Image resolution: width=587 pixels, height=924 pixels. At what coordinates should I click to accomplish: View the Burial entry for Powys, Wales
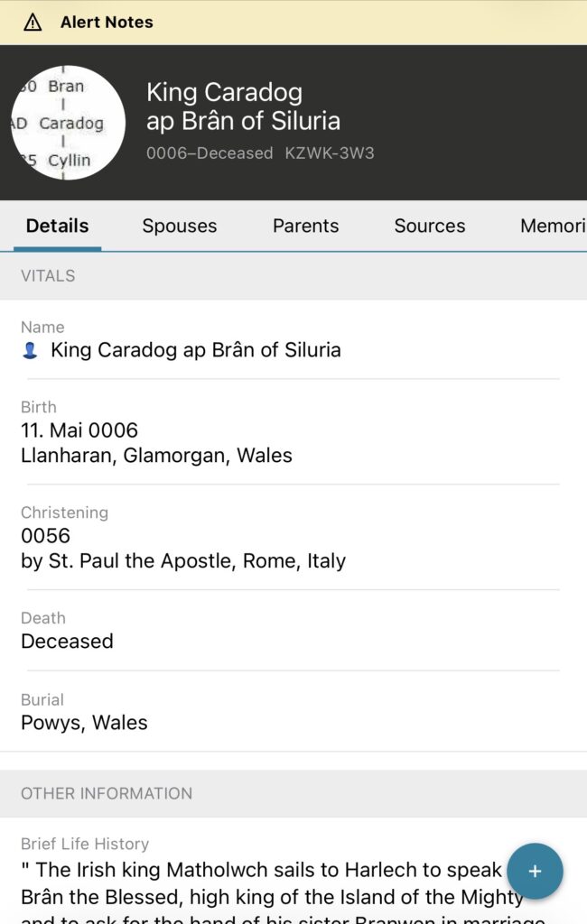[x=84, y=722]
